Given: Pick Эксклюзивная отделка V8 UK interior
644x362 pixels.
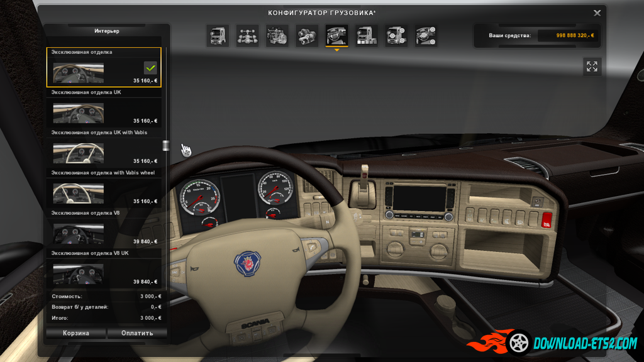Looking at the screenshot, I should 104,269.
